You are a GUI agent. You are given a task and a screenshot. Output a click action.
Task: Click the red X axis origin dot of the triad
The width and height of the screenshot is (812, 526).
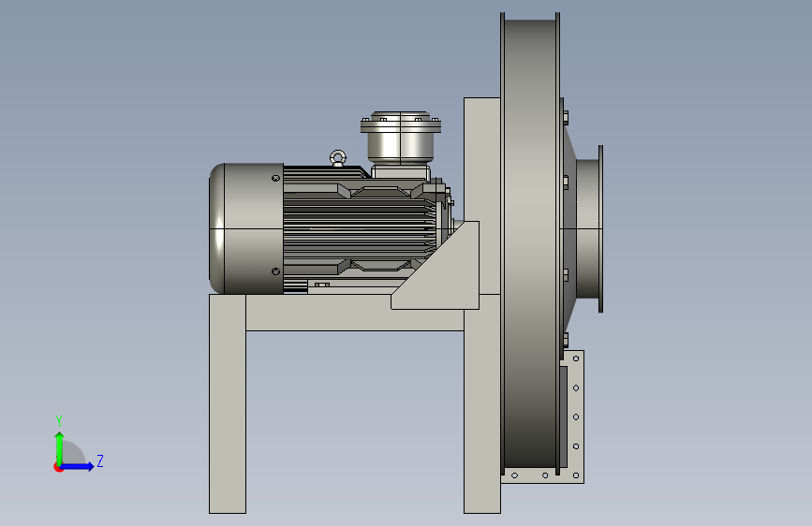[58, 467]
